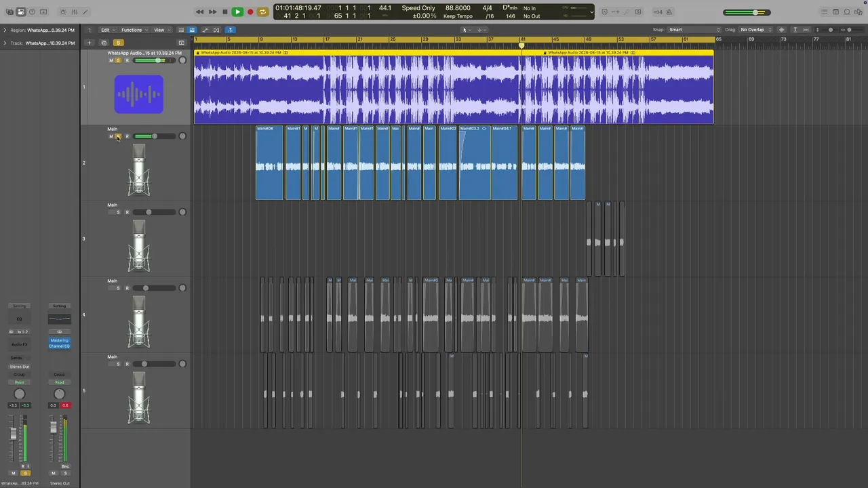Image resolution: width=868 pixels, height=488 pixels.
Task: Open the Command-click tool menu
Action: click(480, 30)
